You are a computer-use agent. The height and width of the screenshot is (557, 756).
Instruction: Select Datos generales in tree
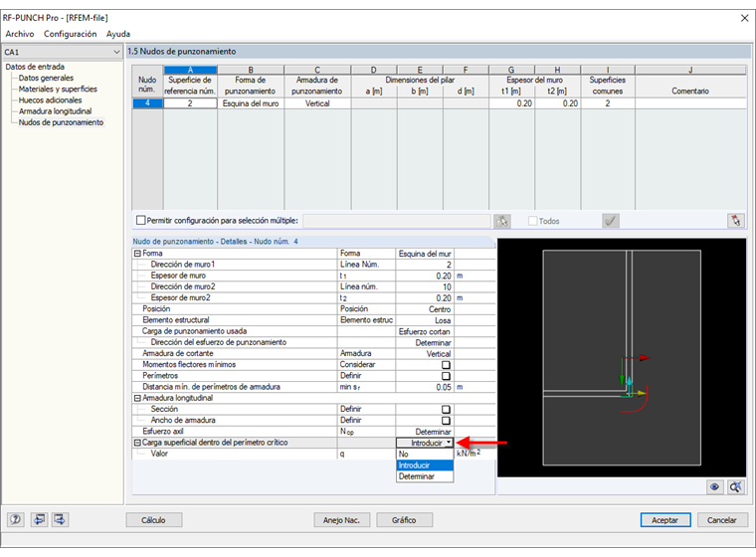46,78
